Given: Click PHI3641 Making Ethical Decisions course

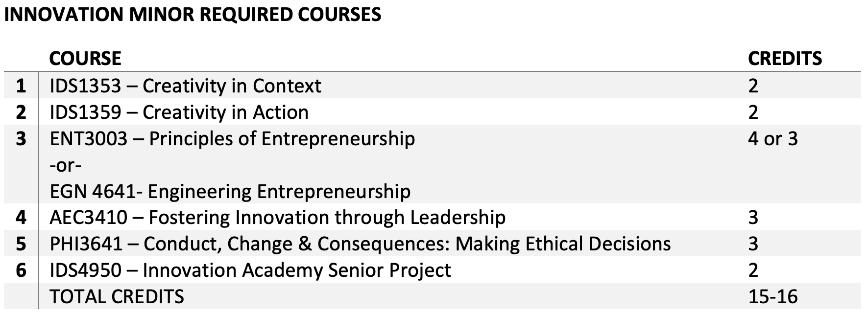Looking at the screenshot, I should click(x=360, y=244).
